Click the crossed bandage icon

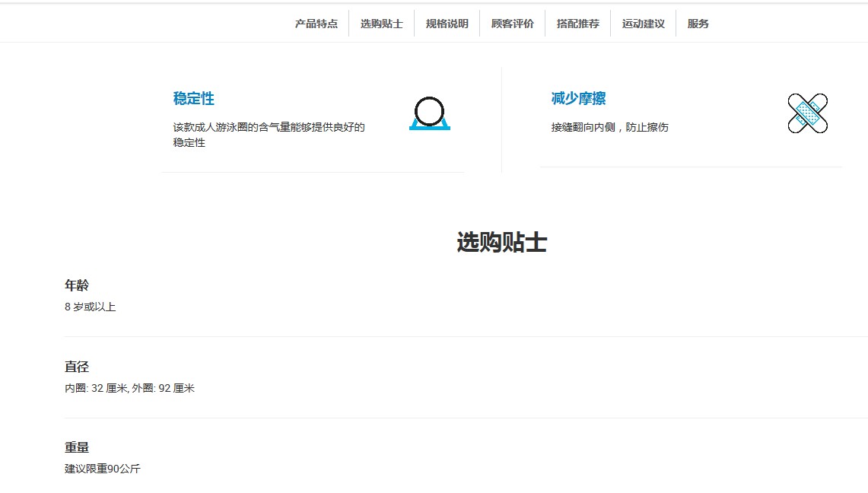coord(808,113)
